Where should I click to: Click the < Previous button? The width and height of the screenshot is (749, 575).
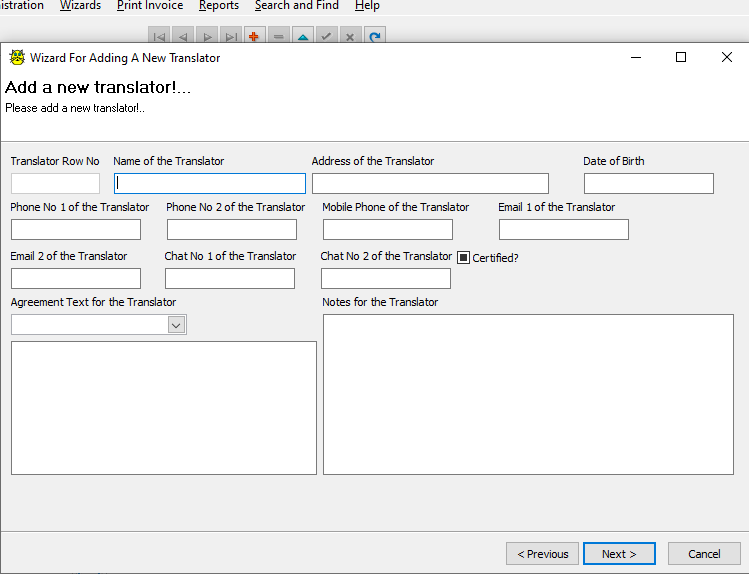[x=543, y=554]
